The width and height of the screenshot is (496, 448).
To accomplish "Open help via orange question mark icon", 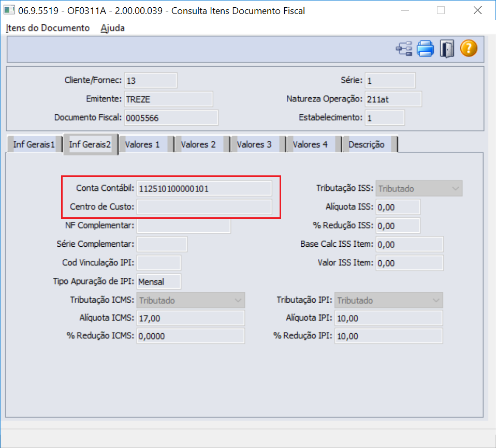I will pos(469,49).
